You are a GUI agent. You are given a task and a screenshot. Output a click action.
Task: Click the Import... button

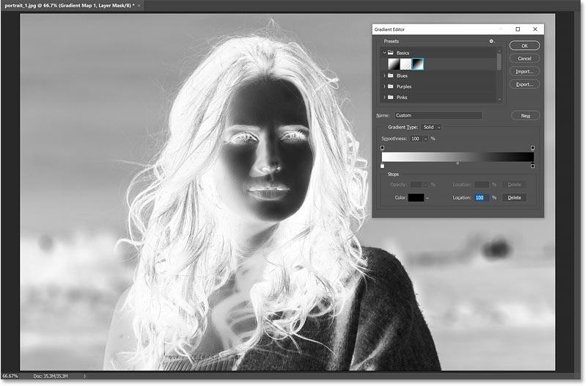coord(525,72)
